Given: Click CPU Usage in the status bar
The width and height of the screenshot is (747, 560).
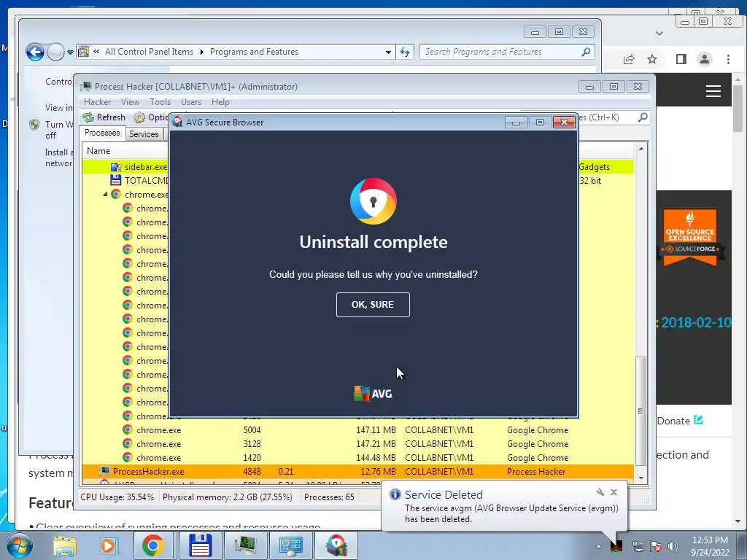Looking at the screenshot, I should click(x=117, y=497).
